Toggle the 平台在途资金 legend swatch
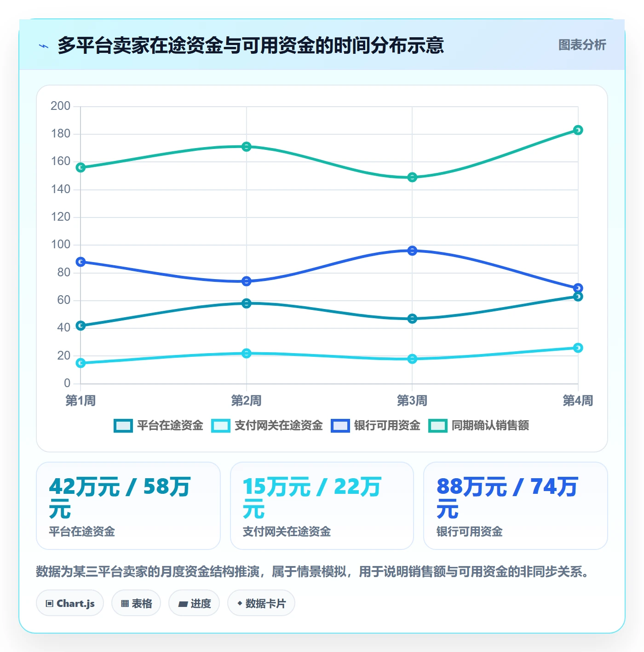The image size is (644, 652). pyautogui.click(x=123, y=426)
